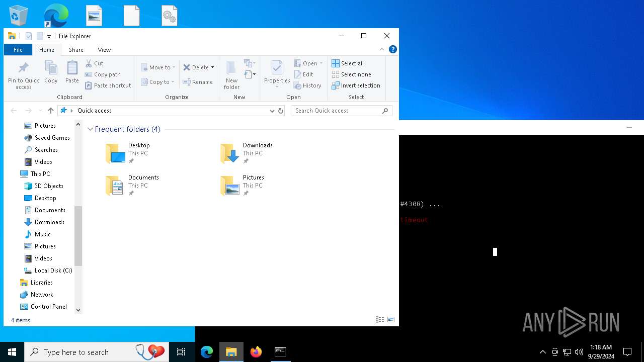Open the Windows Start menu
The height and width of the screenshot is (362, 644).
pos(12,352)
